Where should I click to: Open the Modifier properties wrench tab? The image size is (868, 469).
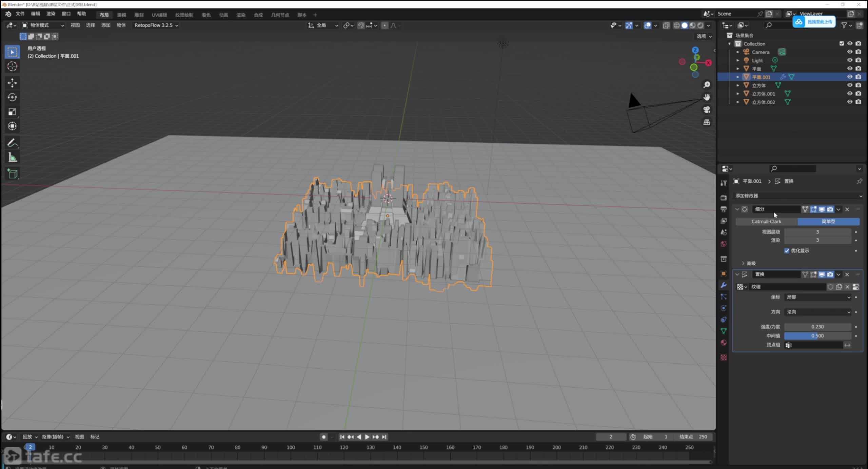point(724,285)
